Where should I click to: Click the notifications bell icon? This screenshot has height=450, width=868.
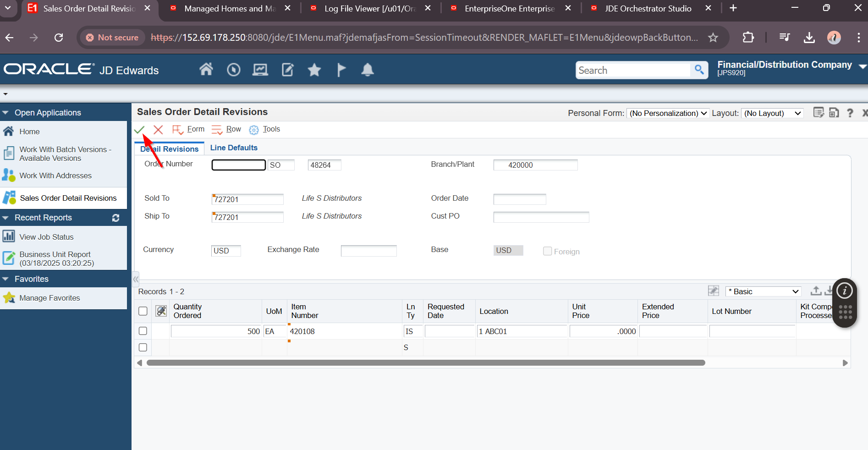(x=368, y=70)
